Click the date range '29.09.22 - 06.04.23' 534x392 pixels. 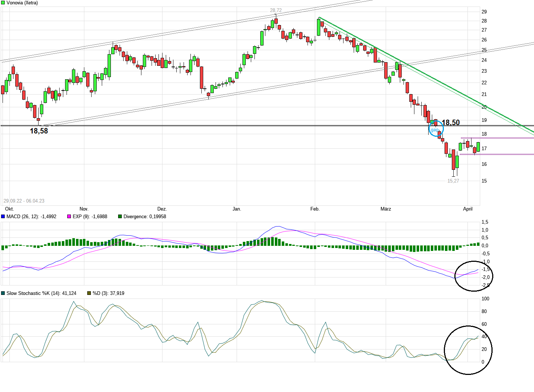pyautogui.click(x=24, y=201)
